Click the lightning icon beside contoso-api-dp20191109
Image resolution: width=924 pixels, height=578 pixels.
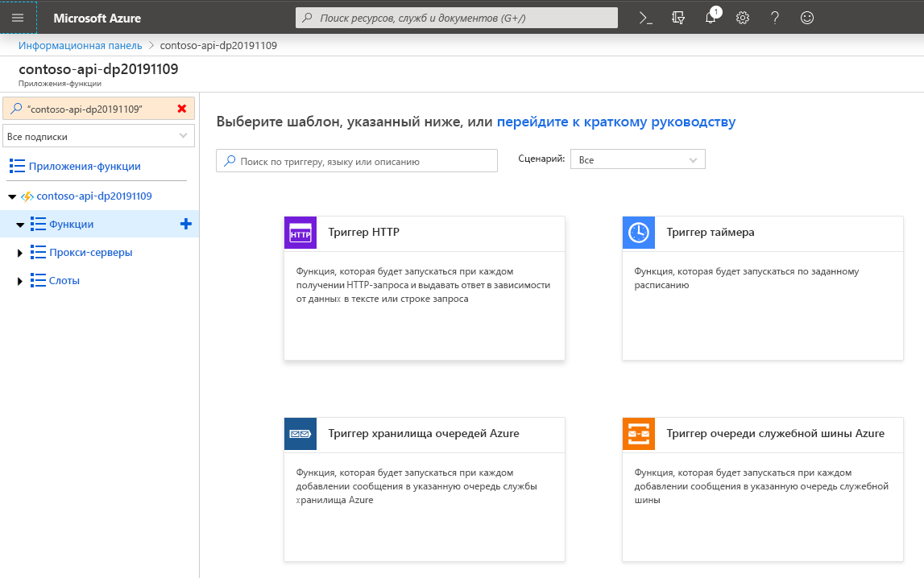pos(27,196)
